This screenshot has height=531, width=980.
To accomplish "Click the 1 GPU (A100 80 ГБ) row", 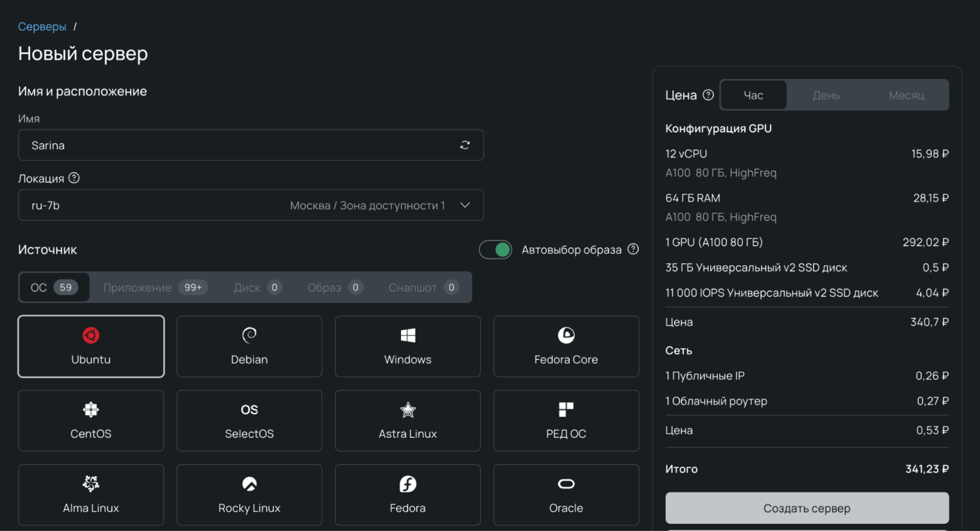I will coord(807,242).
